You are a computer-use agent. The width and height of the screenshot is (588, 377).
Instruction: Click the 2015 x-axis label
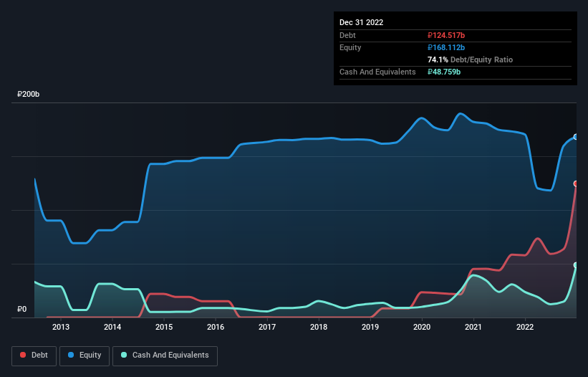(x=164, y=327)
